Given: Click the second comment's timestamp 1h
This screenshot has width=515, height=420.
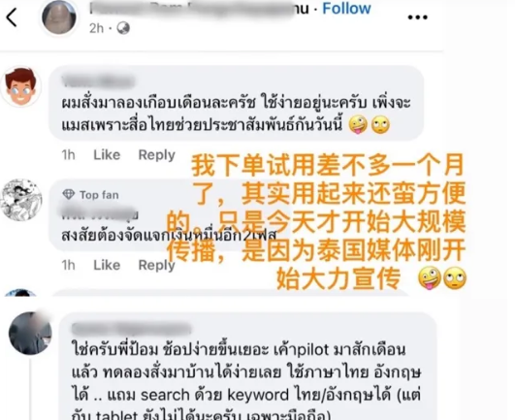Looking at the screenshot, I should point(68,265).
